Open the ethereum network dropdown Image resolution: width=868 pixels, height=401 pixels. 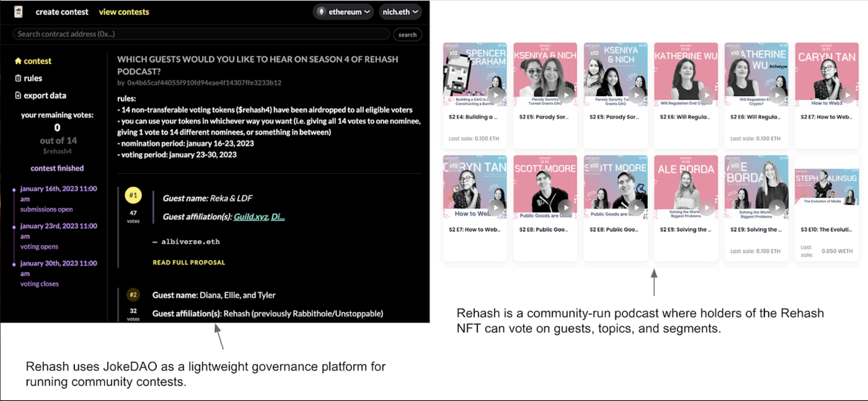tap(343, 12)
